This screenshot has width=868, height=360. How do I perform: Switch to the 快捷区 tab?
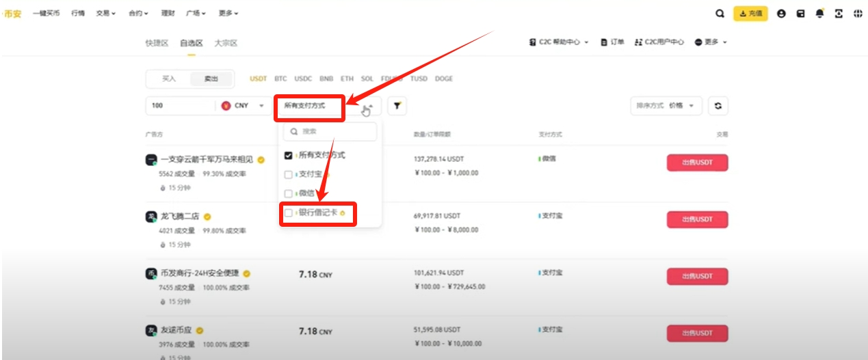157,43
